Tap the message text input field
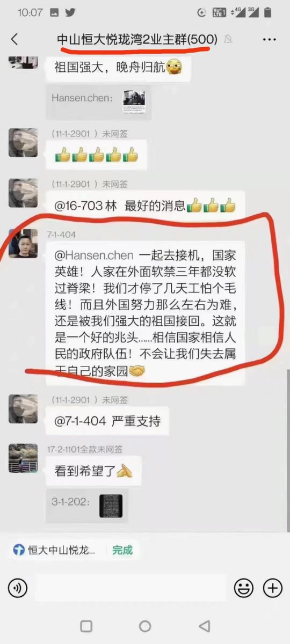The image size is (290, 644). pyautogui.click(x=131, y=588)
